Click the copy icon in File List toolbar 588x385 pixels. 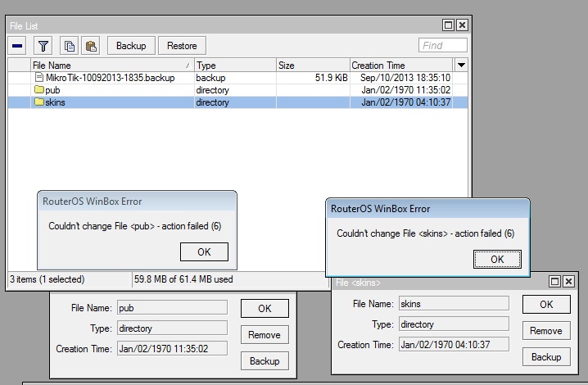70,46
